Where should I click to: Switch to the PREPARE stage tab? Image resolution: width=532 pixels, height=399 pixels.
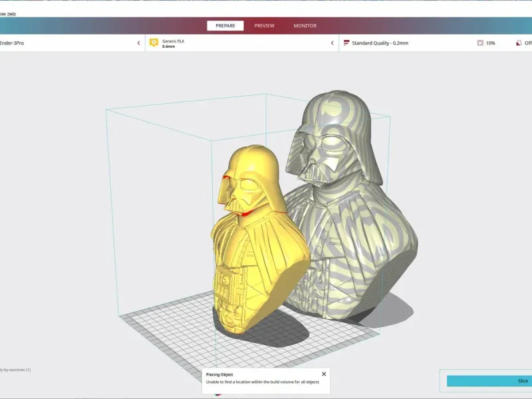(x=225, y=26)
